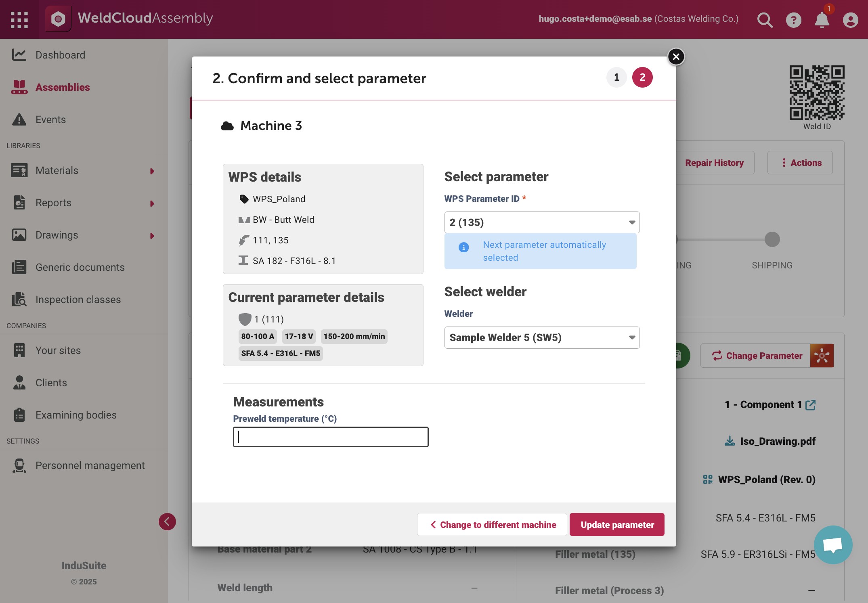Open the help question mark icon
Image resolution: width=868 pixels, height=603 pixels.
pyautogui.click(x=793, y=20)
